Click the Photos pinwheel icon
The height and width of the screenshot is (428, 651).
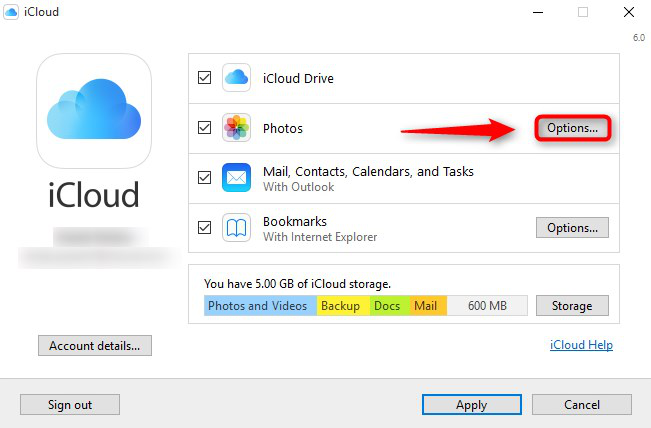[x=236, y=127]
